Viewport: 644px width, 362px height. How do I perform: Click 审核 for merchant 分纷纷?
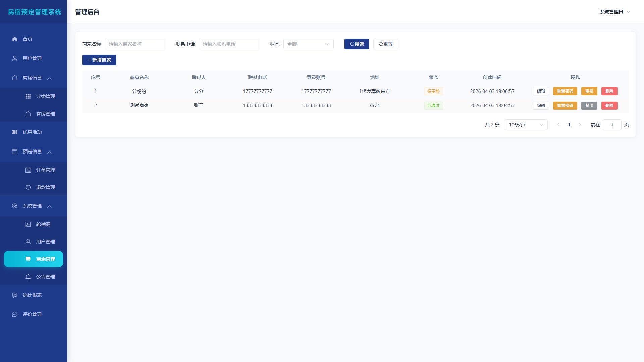[589, 91]
